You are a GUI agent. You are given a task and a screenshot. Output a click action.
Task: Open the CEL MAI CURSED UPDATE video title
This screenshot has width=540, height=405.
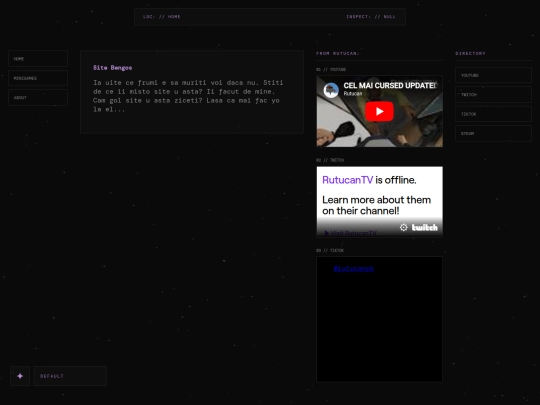tap(390, 85)
